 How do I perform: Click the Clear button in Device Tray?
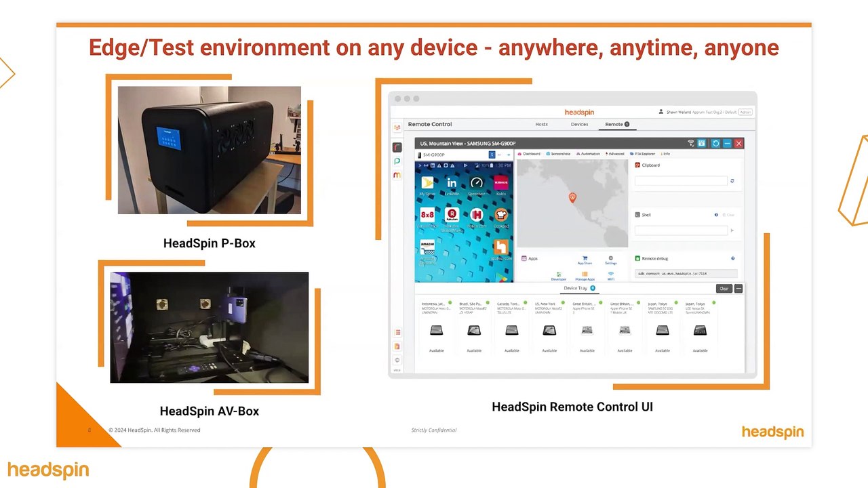[x=724, y=289]
